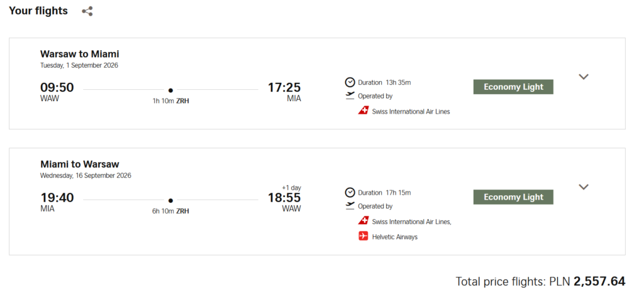
Task: Click the Helvetic Airways logo icon
Action: coord(363,237)
